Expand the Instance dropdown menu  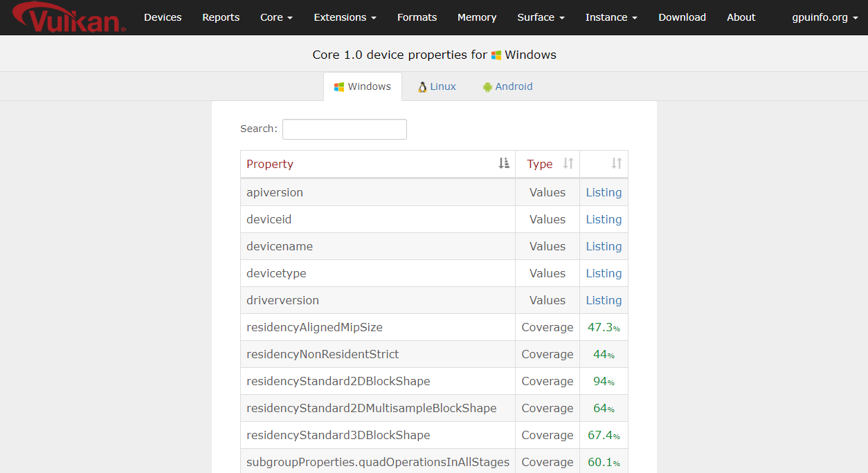pos(611,17)
